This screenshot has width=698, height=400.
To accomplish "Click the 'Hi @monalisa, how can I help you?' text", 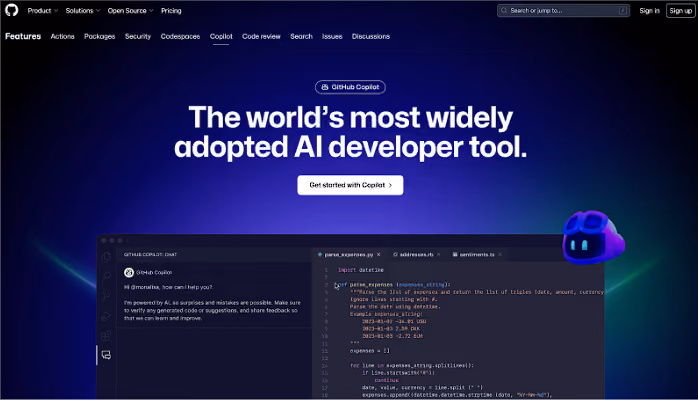I will coord(168,287).
